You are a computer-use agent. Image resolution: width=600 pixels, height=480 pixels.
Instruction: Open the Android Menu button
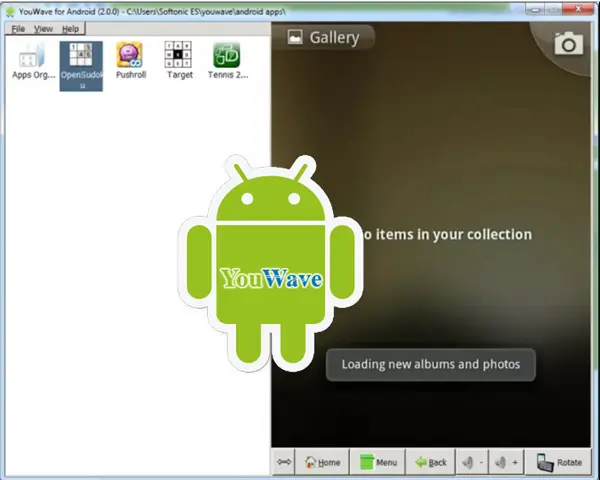pyautogui.click(x=378, y=462)
